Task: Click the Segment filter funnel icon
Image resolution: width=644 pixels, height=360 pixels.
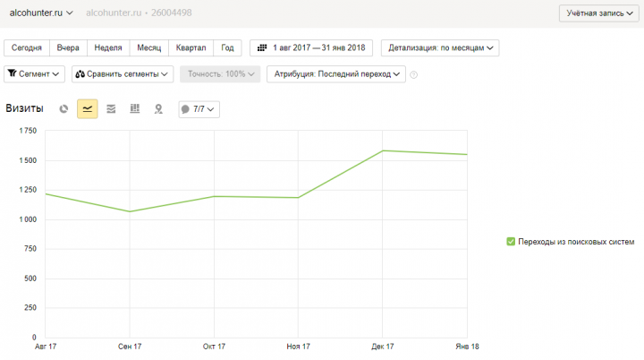Action: [x=13, y=73]
